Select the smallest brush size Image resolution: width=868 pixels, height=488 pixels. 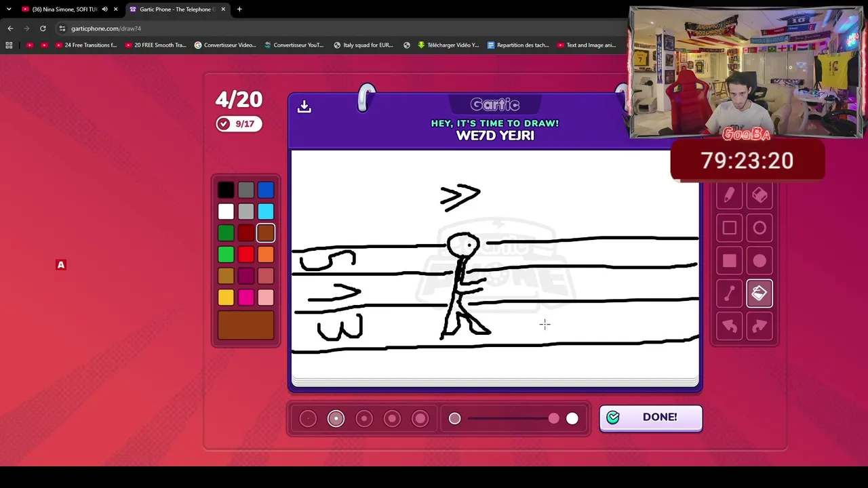pos(308,419)
